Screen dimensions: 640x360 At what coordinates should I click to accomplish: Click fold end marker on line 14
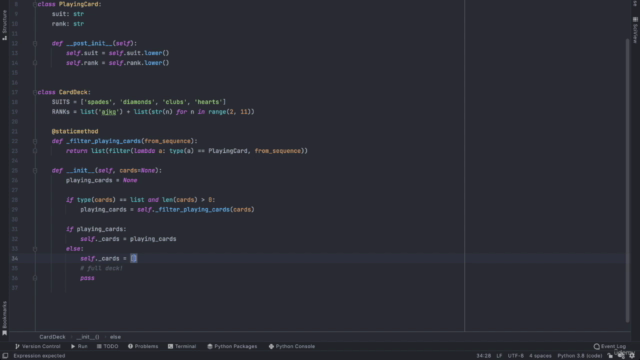tap(35, 63)
